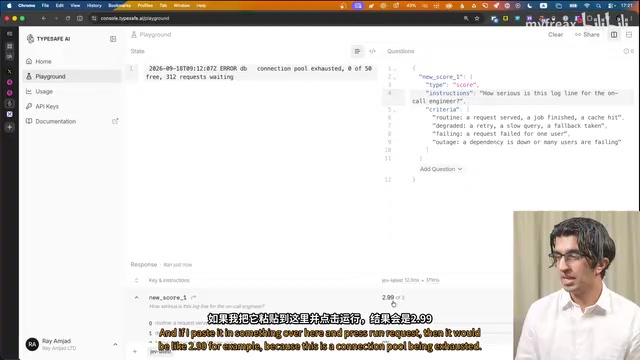Reload the page with the refresh icon
This screenshot has height=360, width=640.
coord(68,18)
